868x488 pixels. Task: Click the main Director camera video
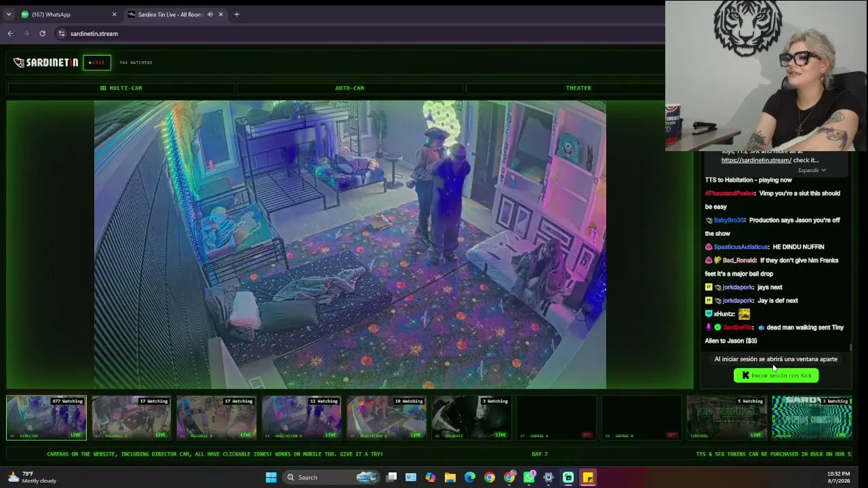tap(350, 245)
